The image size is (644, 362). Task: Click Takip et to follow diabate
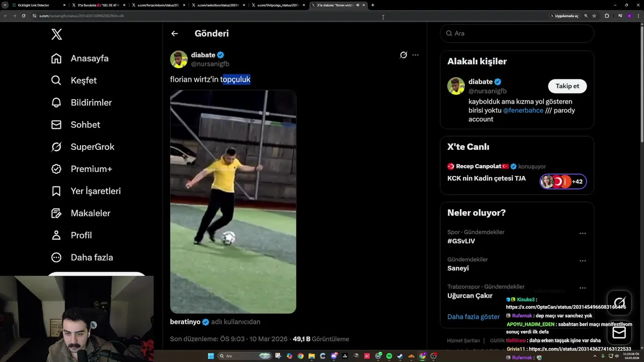567,86
